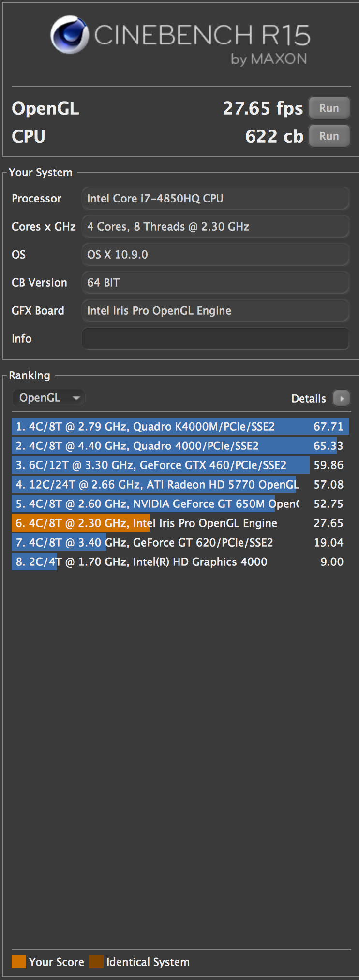Select ranking row 7 GeForce GT 620
The image size is (359, 980).
(180, 543)
